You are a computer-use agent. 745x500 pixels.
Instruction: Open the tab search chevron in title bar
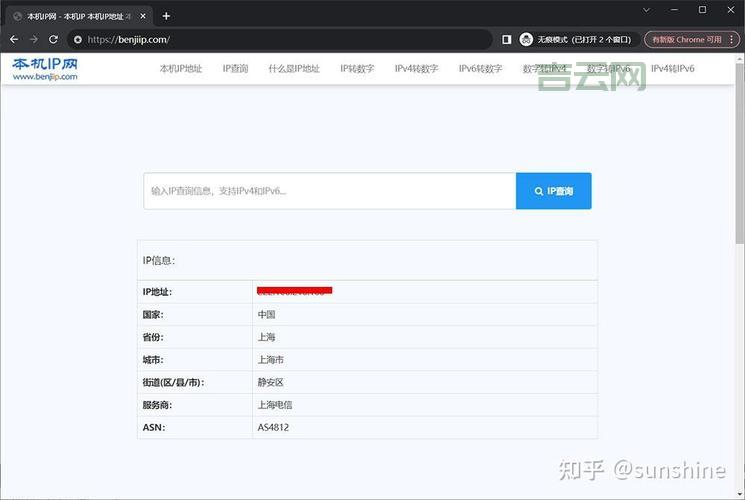pos(646,10)
